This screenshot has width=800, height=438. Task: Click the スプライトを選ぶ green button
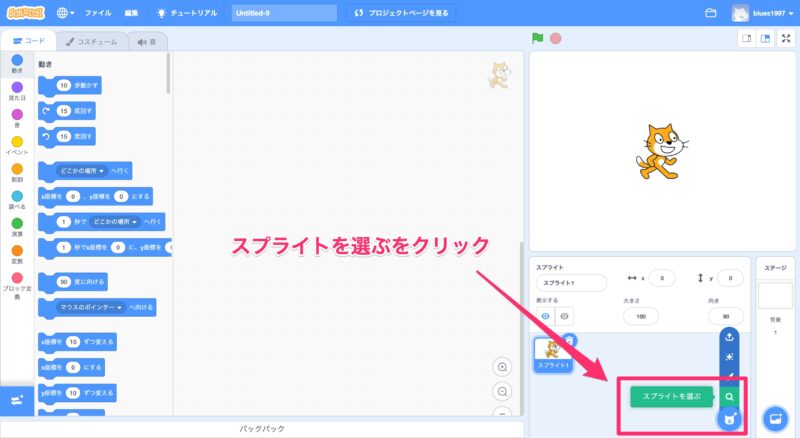(x=671, y=397)
